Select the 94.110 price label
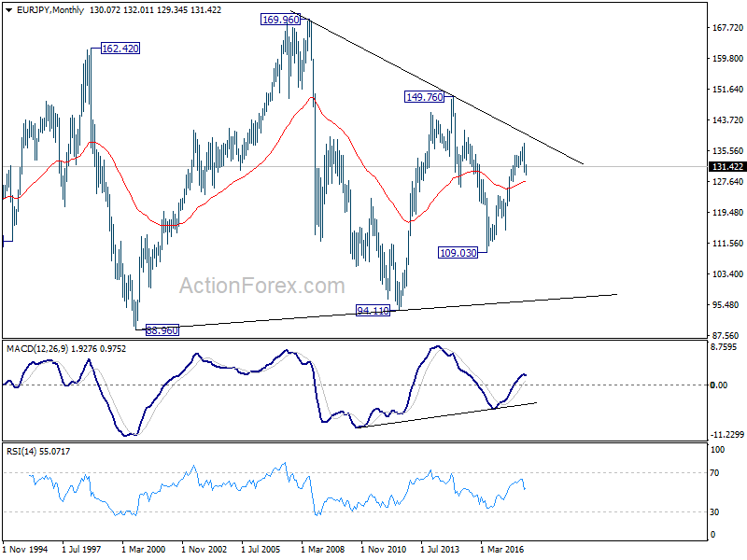 (373, 311)
